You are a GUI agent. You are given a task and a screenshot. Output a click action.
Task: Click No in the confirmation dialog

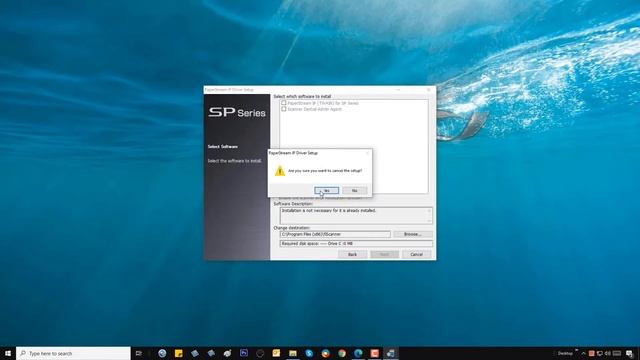tap(355, 191)
